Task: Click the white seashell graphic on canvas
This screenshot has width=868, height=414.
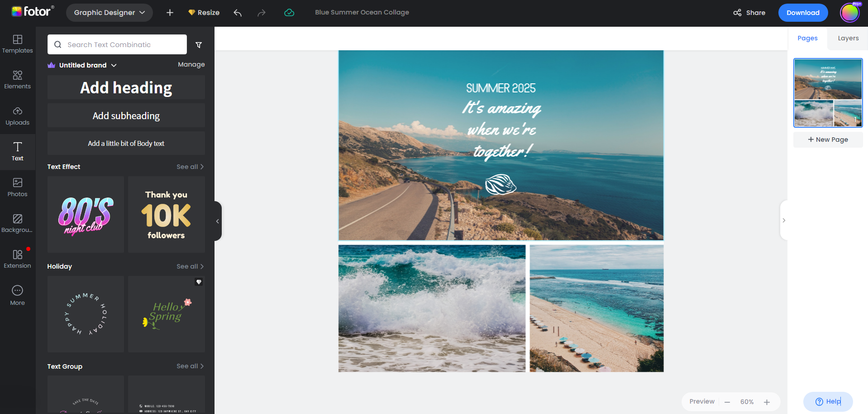Action: tap(501, 184)
